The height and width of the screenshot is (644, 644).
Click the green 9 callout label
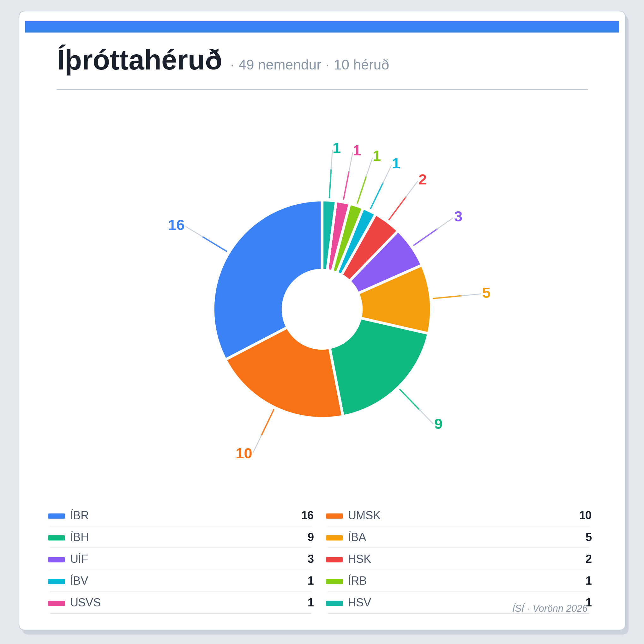(x=438, y=424)
